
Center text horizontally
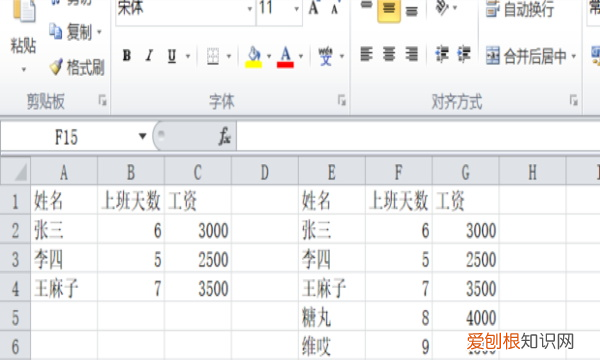point(389,54)
